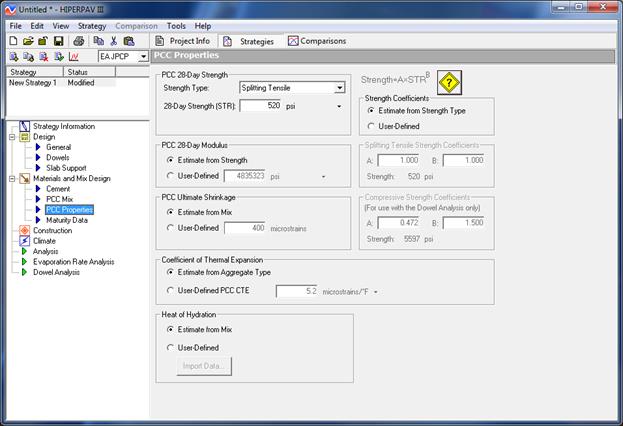The width and height of the screenshot is (623, 426).
Task: Select Estimate from Strength modulus option
Action: point(170,160)
